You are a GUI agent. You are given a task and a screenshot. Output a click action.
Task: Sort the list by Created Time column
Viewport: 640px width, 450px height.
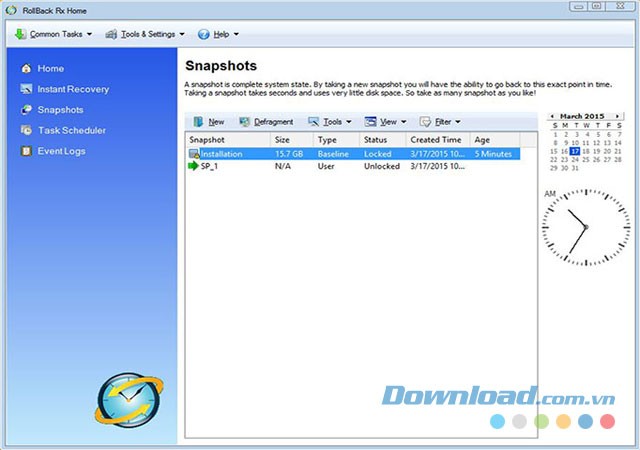pyautogui.click(x=435, y=140)
